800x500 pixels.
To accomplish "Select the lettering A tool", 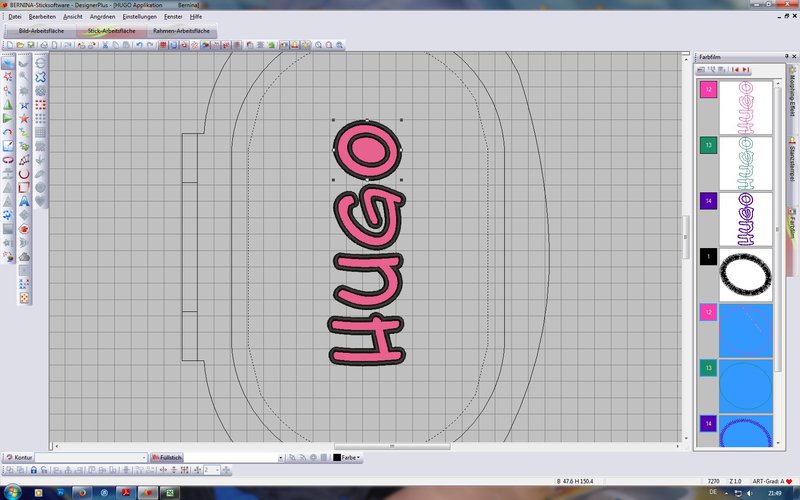I will [x=24, y=201].
